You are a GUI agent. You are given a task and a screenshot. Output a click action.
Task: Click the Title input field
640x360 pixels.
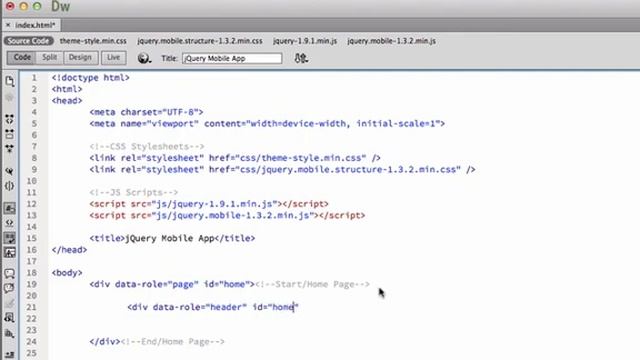[232, 58]
